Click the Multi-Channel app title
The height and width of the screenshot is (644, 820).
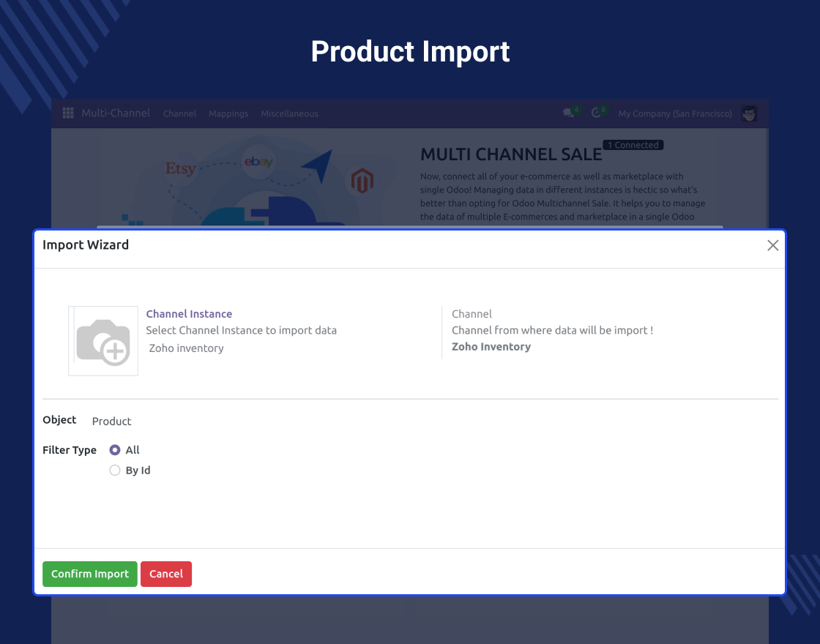[x=116, y=113]
